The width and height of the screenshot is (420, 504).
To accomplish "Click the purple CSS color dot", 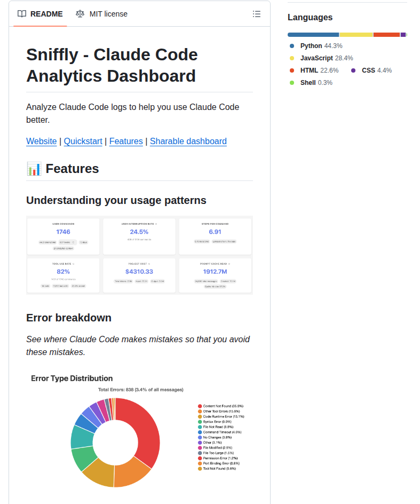I will (x=353, y=70).
